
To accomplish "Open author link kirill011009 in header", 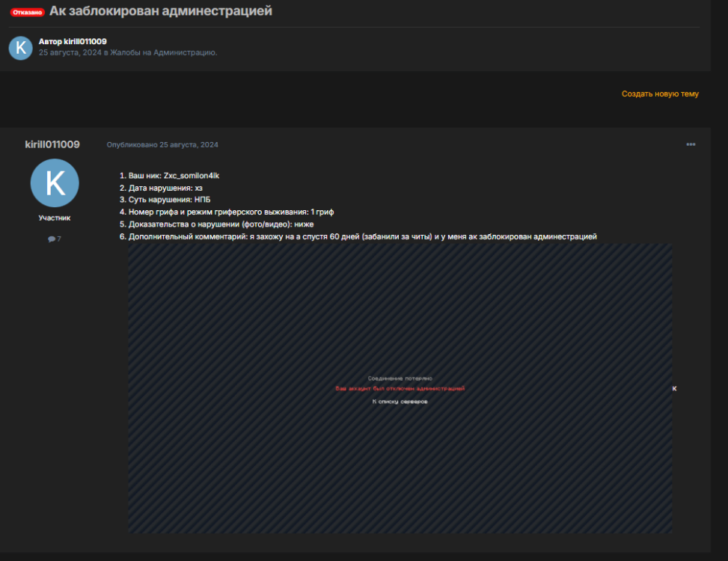I will tap(85, 41).
